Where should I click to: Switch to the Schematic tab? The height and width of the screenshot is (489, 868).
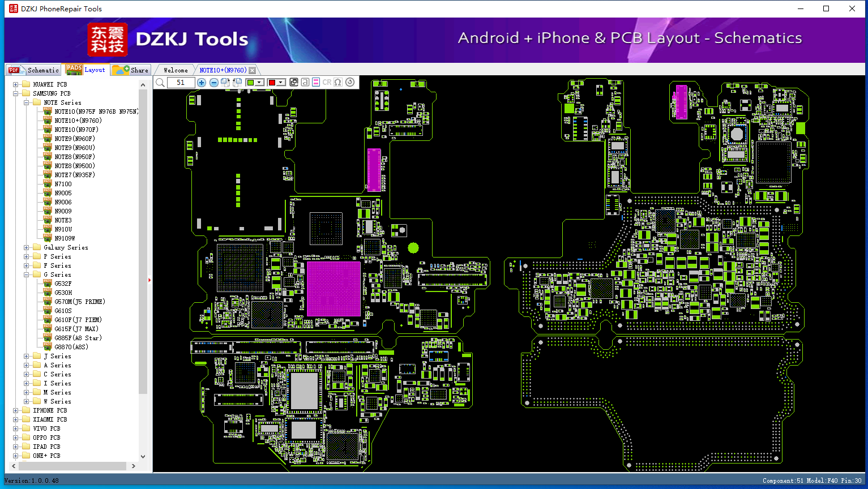33,70
